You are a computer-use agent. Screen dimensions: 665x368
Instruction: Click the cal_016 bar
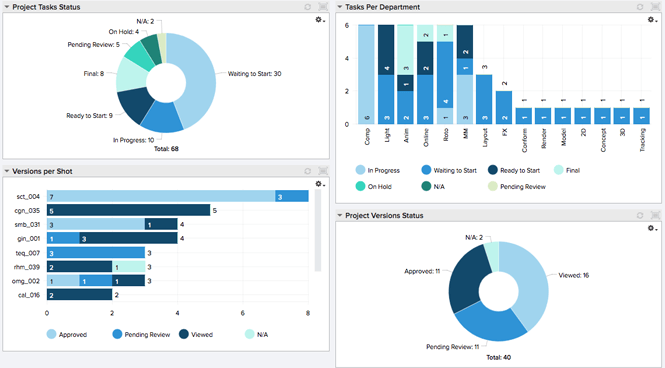(x=79, y=295)
